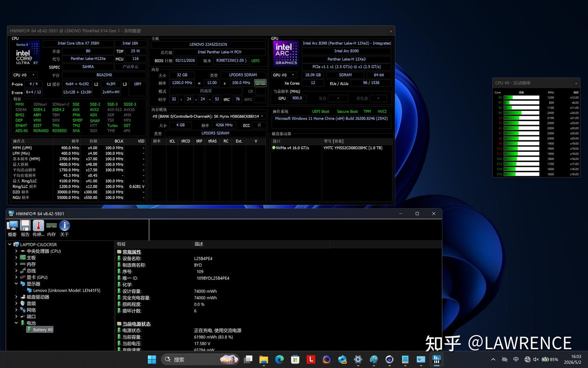This screenshot has height=368, width=588.
Task: Launch File Explorer from the taskbar
Action: tap(264, 359)
